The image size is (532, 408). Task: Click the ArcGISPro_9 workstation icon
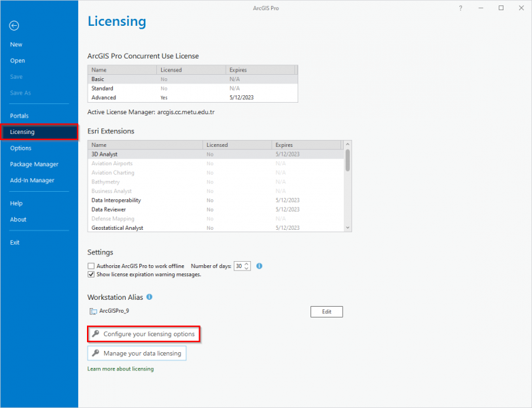(93, 311)
